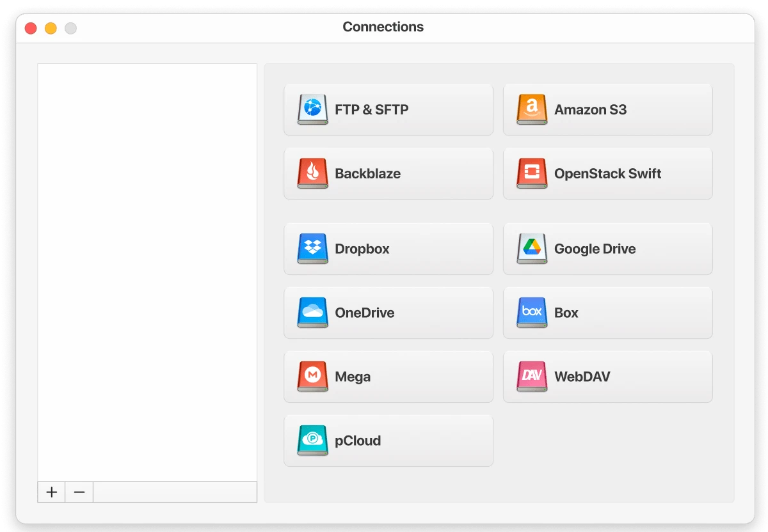Click the Box drive icon

[x=532, y=313]
